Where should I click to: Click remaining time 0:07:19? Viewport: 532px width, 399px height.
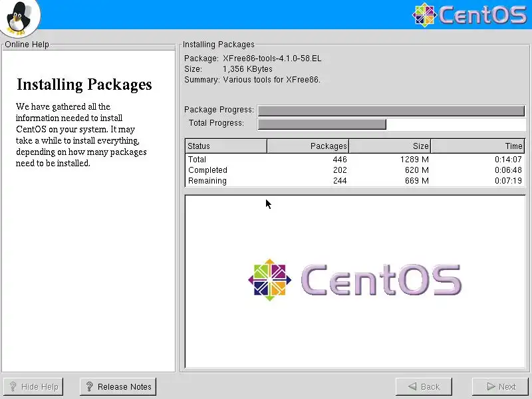[x=508, y=180]
